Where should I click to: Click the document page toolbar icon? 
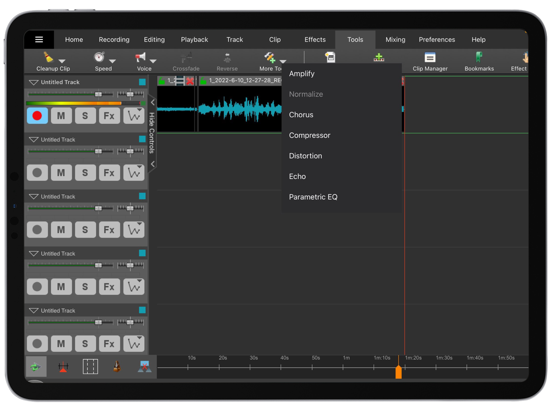coord(330,57)
